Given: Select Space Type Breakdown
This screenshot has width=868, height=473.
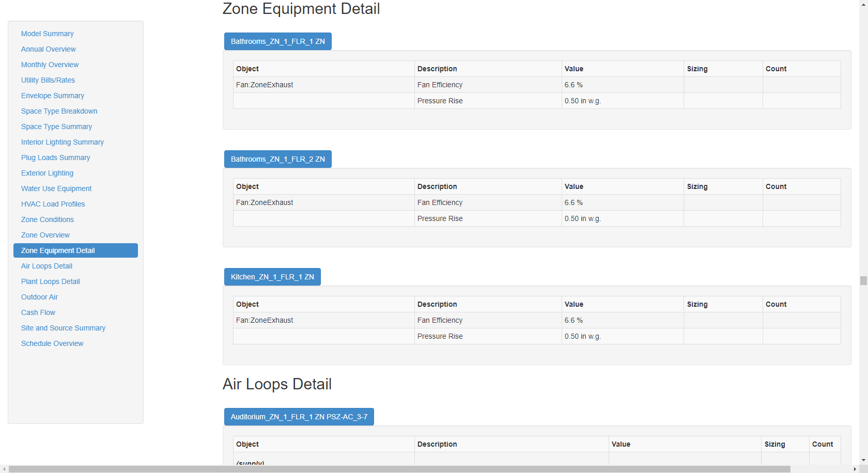Looking at the screenshot, I should click(59, 111).
